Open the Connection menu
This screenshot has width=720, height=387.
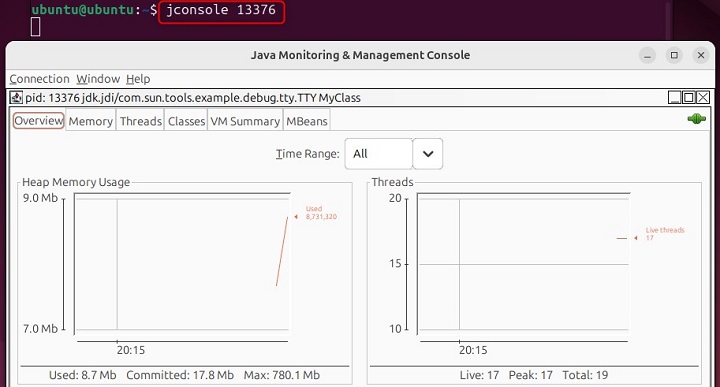click(x=39, y=79)
